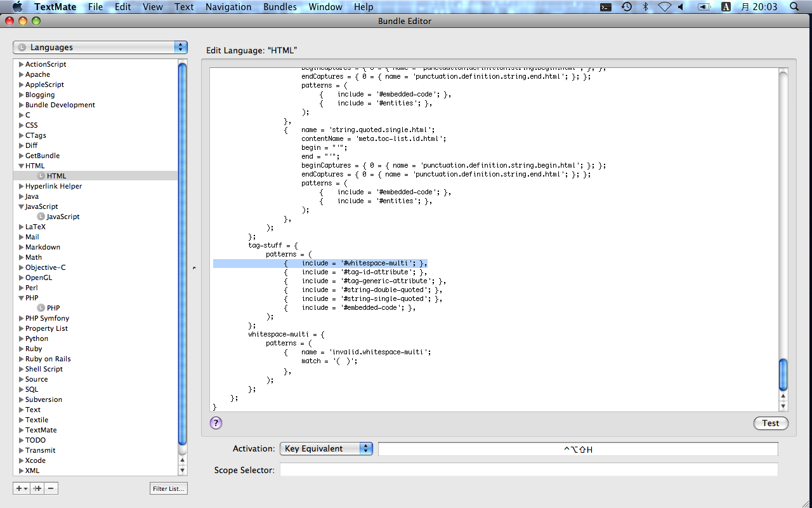Collapse the HTML bundle disclosure triangle
This screenshot has width=812, height=508.
pyautogui.click(x=22, y=166)
